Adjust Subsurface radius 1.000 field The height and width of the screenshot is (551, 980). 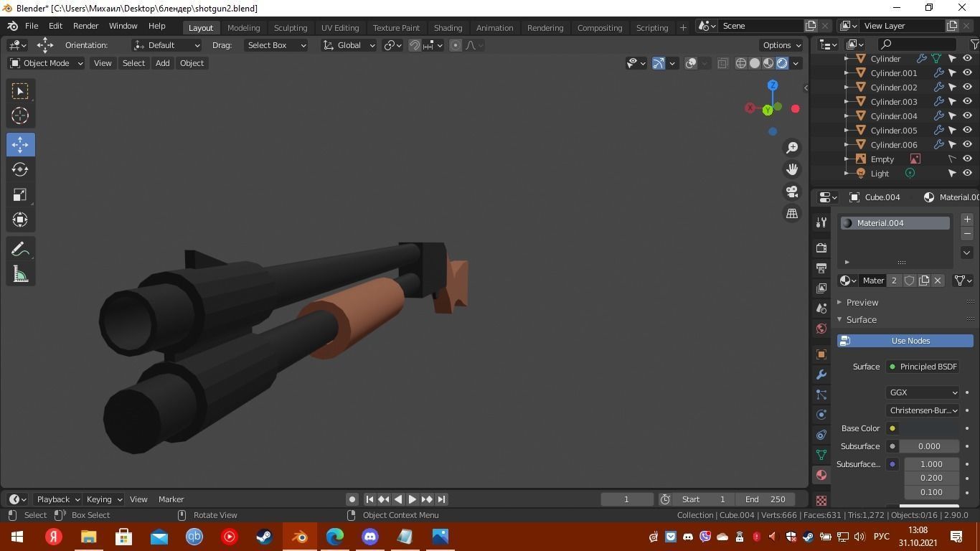pyautogui.click(x=931, y=464)
